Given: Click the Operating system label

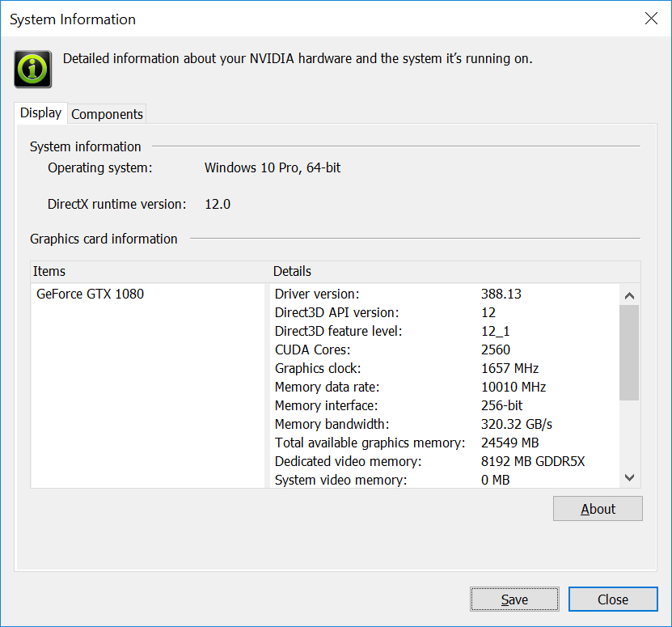Looking at the screenshot, I should coord(99,168).
